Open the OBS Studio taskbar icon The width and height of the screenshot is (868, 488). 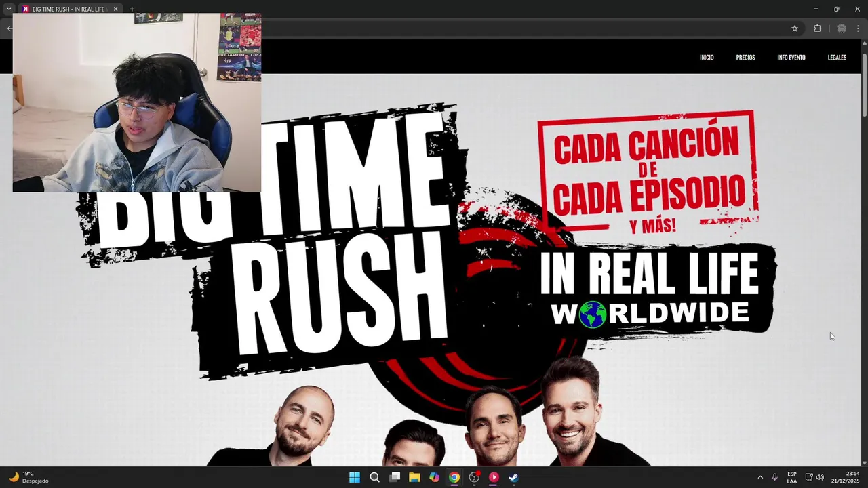pos(474,477)
